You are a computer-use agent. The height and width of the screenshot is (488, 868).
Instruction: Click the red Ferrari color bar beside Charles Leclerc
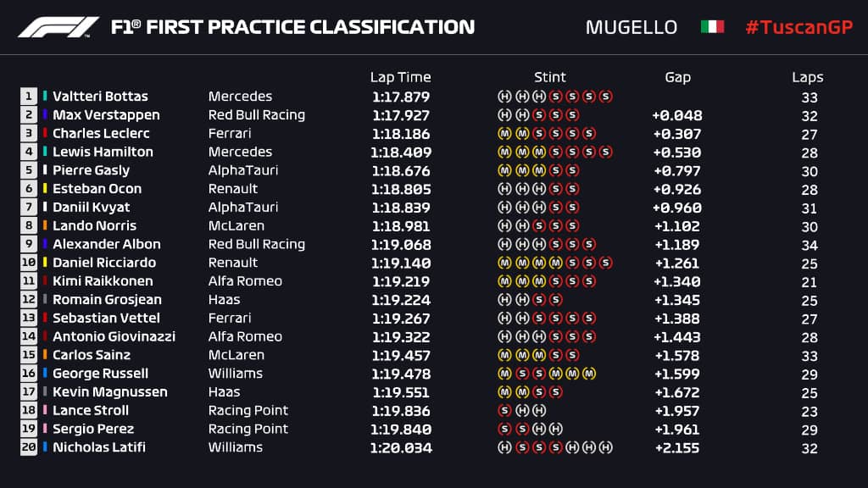(45, 134)
